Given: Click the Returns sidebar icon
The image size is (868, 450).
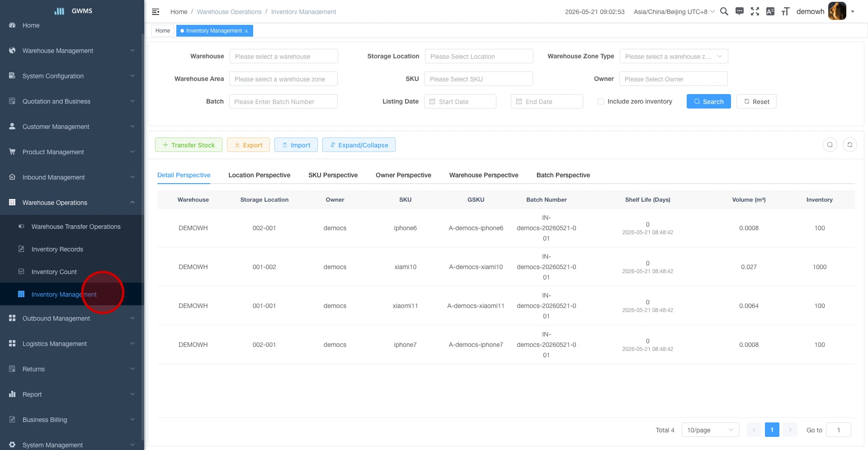Looking at the screenshot, I should coord(12,369).
